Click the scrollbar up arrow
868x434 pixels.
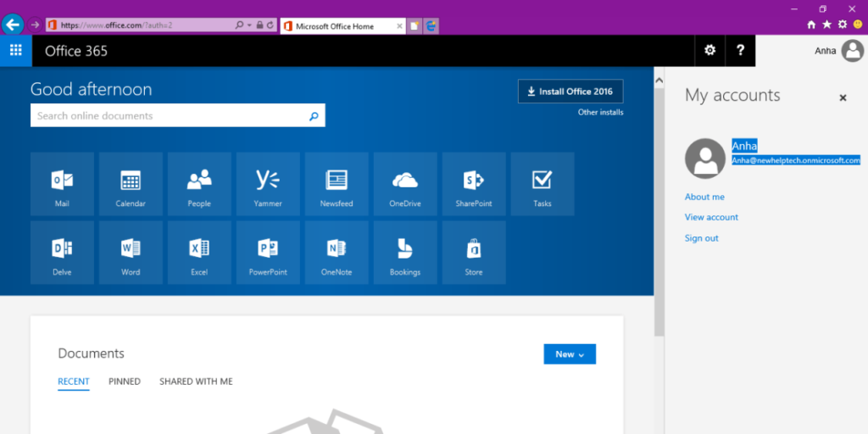(659, 81)
